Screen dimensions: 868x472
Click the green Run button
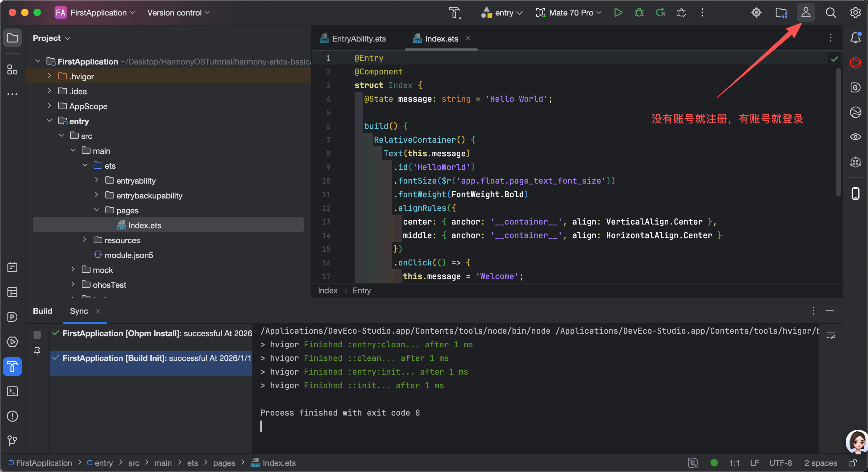click(618, 13)
